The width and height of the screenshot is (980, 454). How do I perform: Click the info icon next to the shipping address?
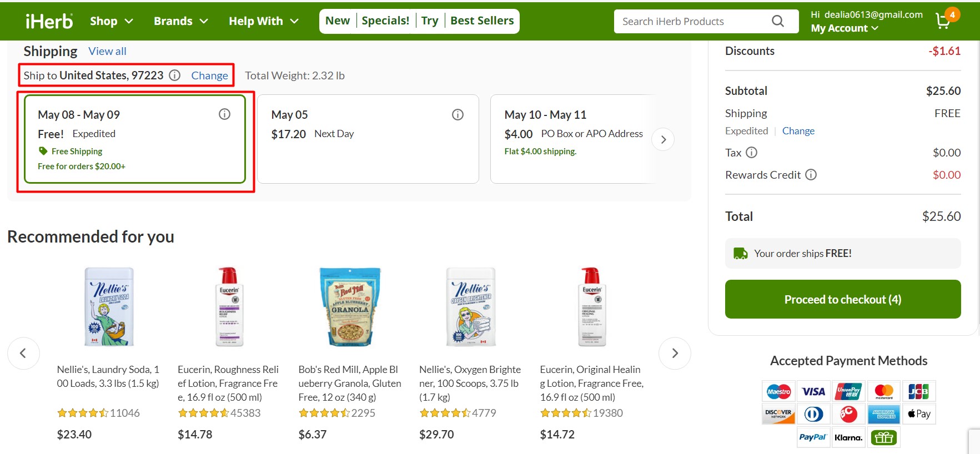tap(174, 75)
